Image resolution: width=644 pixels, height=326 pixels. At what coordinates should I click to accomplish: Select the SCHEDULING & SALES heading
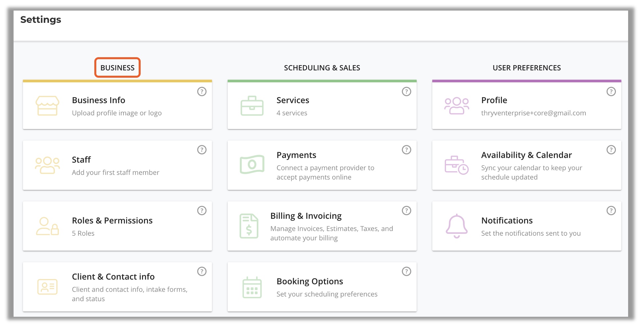point(322,68)
